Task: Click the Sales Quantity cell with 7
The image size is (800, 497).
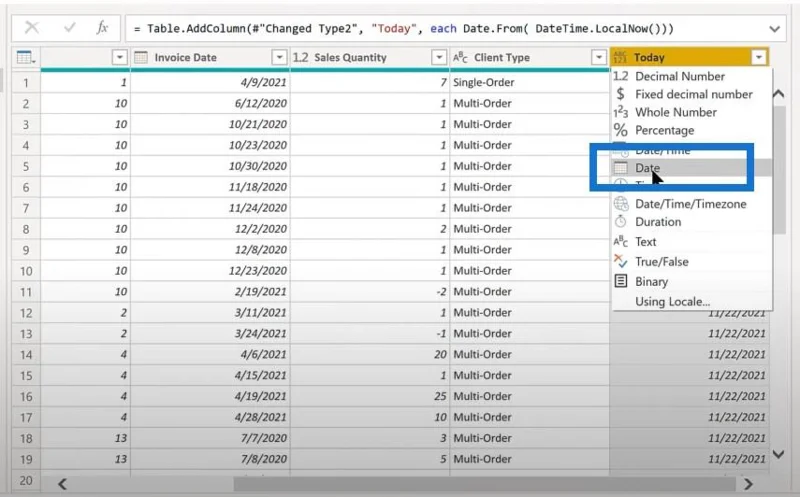Action: 369,83
